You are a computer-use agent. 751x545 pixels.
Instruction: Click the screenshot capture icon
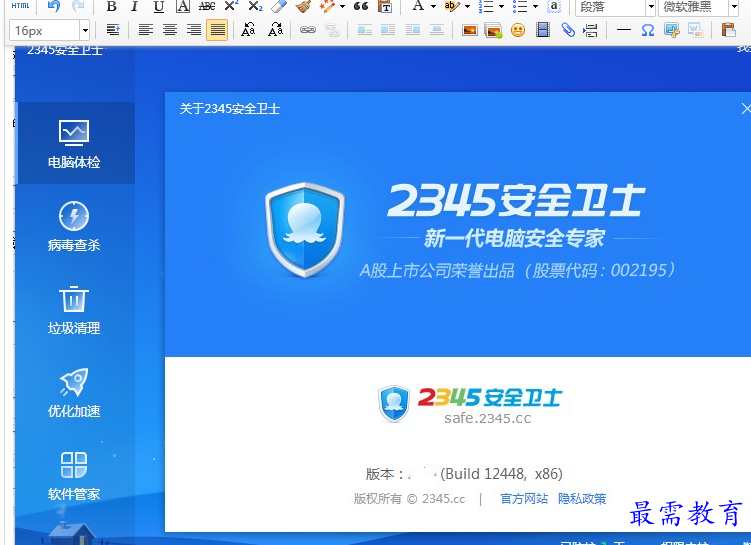[671, 30]
